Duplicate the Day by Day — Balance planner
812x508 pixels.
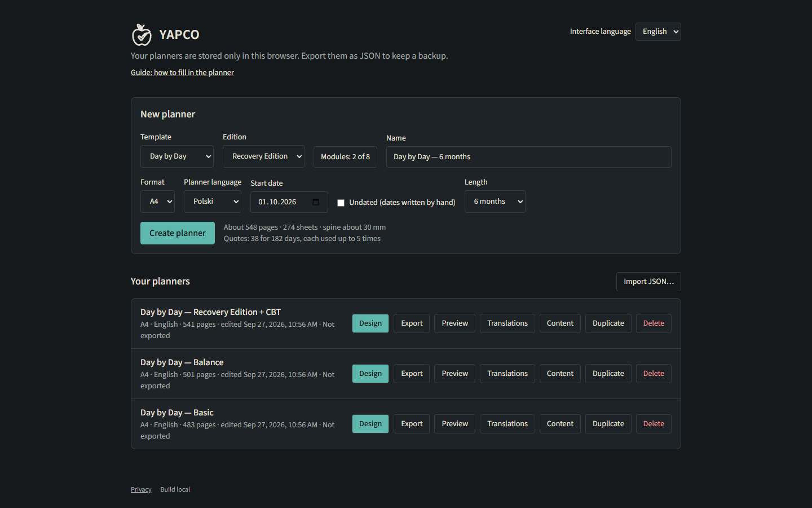pos(608,374)
